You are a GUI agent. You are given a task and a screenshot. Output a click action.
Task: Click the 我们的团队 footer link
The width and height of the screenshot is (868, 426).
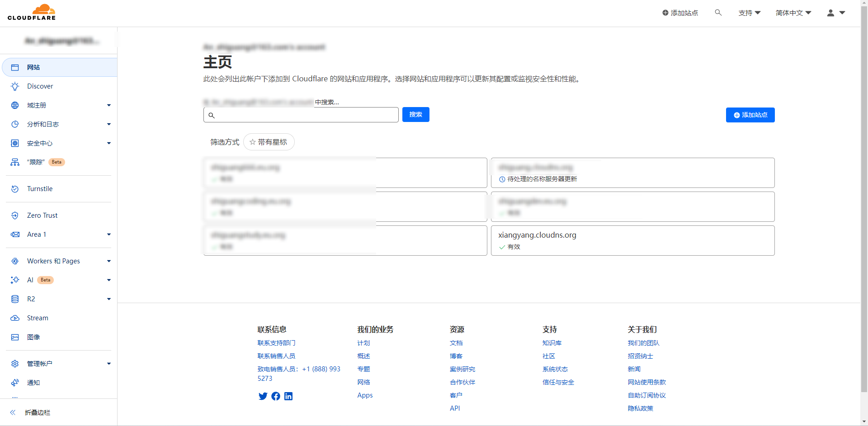click(x=643, y=343)
